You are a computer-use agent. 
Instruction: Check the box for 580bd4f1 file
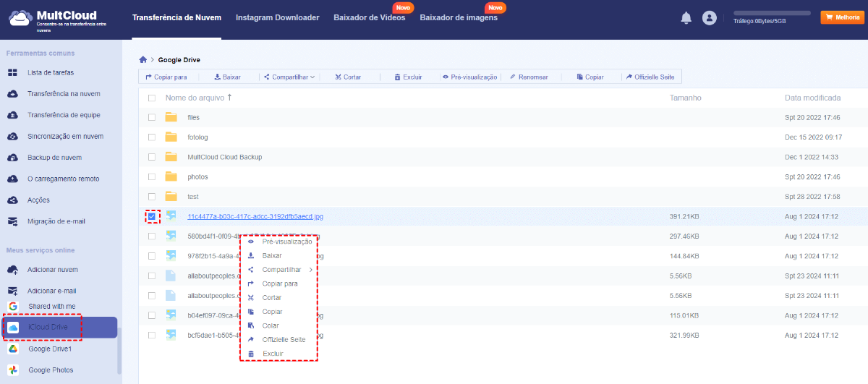click(x=152, y=236)
